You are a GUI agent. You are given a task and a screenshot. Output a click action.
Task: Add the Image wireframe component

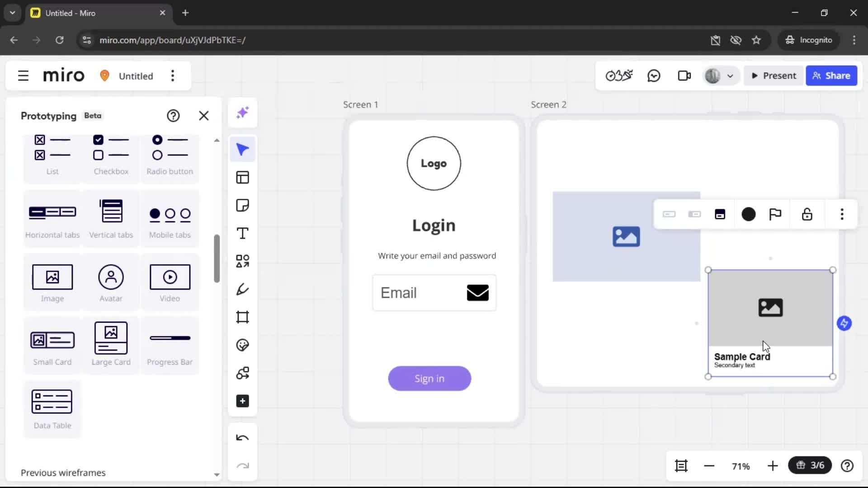point(52,282)
